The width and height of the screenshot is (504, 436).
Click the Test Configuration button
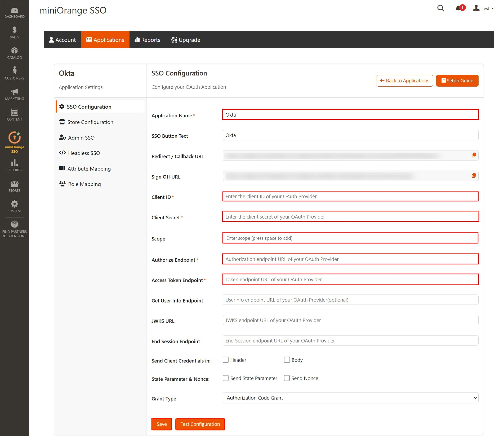[200, 424]
